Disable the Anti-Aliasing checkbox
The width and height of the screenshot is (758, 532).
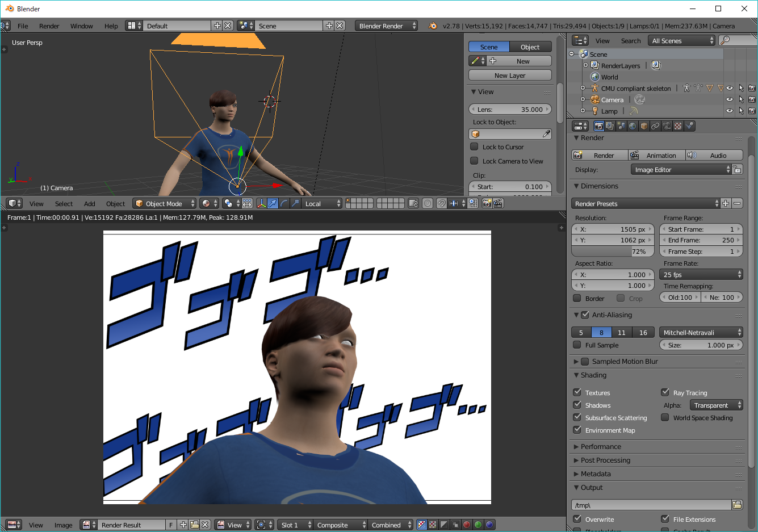tap(585, 315)
